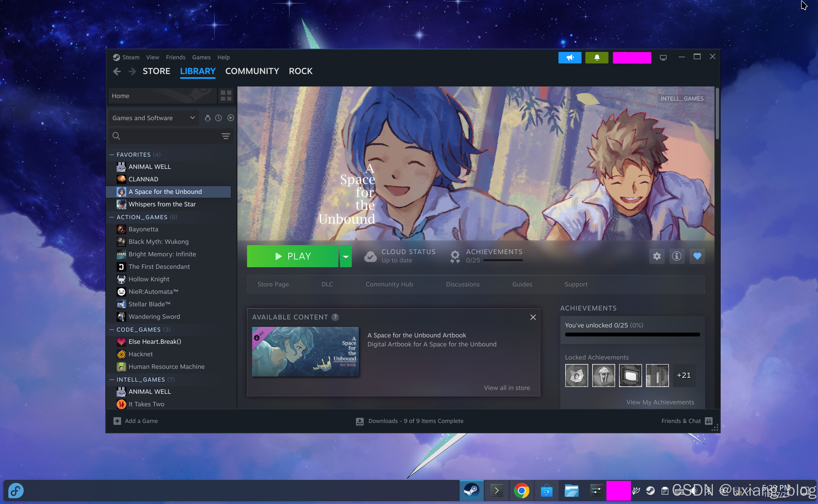
Task: Open advanced filter options icon
Action: (226, 136)
